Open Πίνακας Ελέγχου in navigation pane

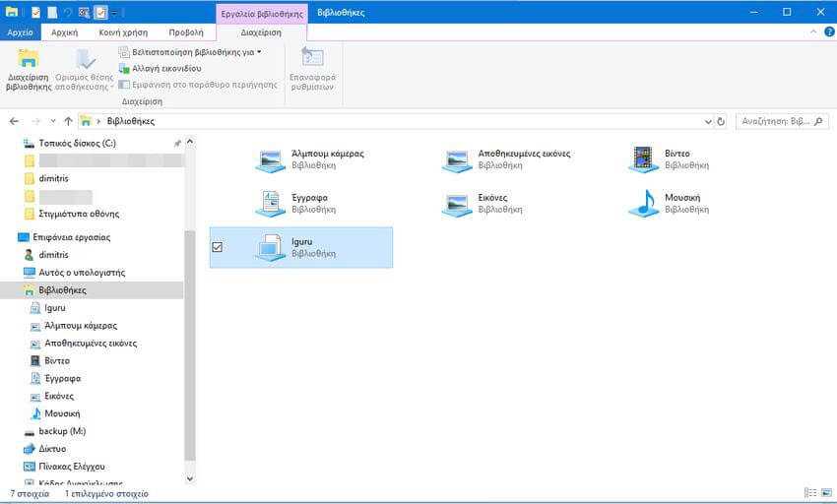[x=64, y=466]
